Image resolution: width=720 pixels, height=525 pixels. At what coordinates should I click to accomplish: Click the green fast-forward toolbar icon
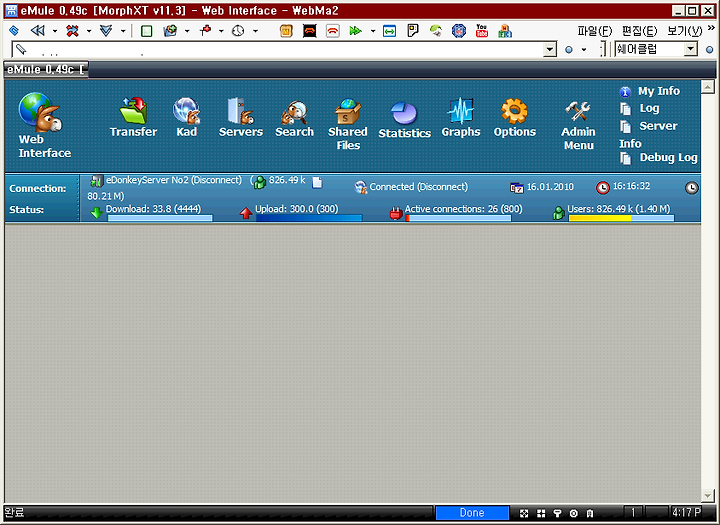point(355,31)
